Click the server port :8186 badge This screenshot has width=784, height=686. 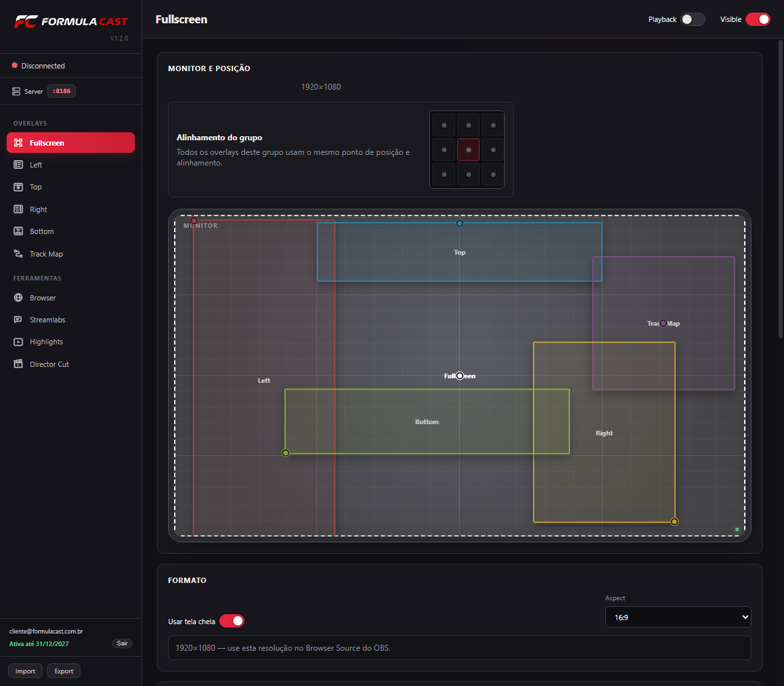click(62, 91)
